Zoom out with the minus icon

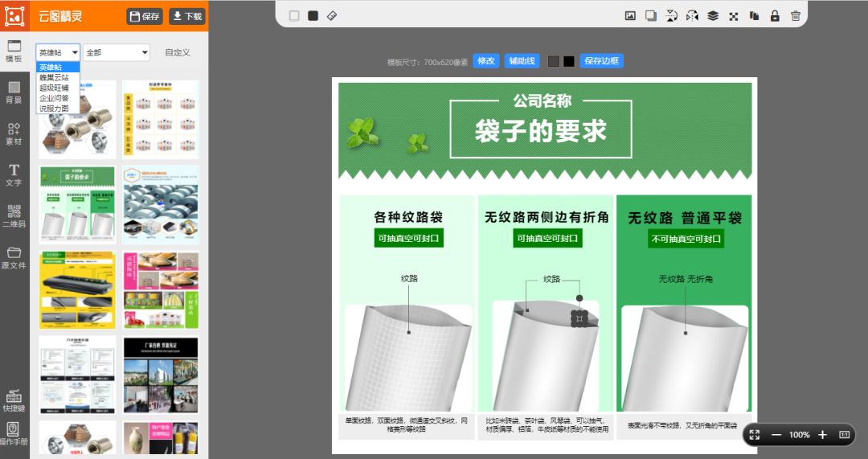776,435
